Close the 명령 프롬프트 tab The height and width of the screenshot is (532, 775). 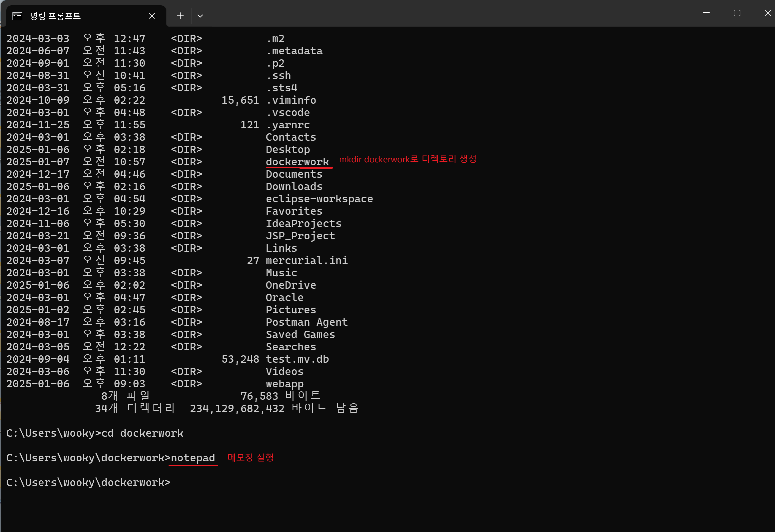(x=152, y=16)
